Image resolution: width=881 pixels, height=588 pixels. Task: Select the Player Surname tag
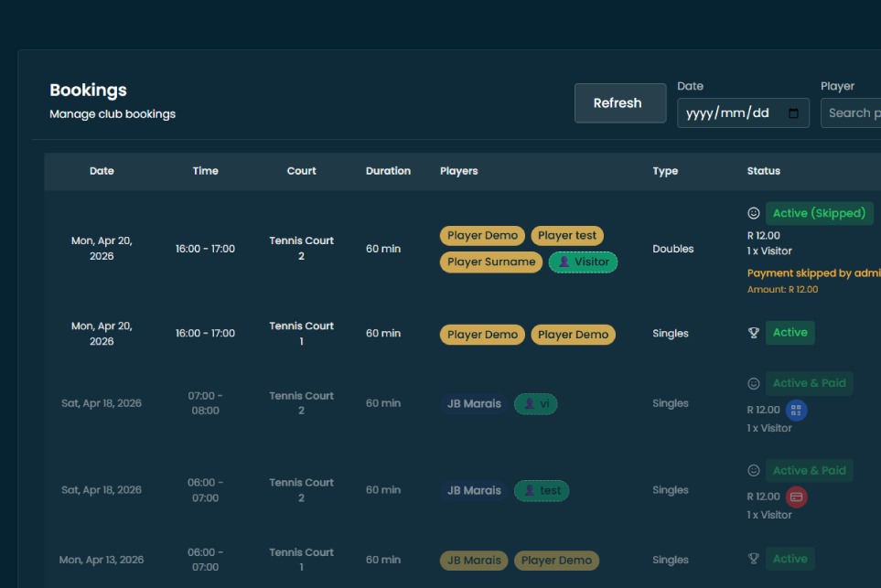click(x=491, y=262)
